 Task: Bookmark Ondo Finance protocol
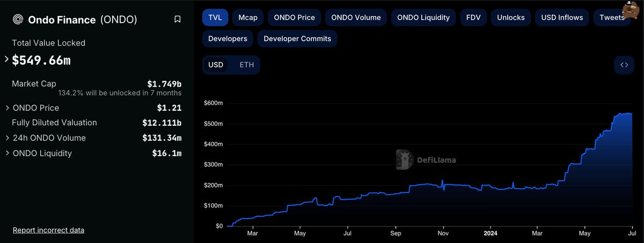coord(177,19)
